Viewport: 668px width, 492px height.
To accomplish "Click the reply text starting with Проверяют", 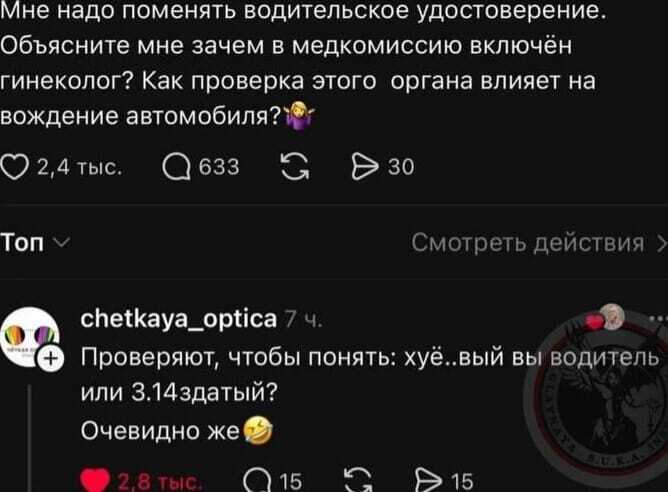I will coord(370,374).
